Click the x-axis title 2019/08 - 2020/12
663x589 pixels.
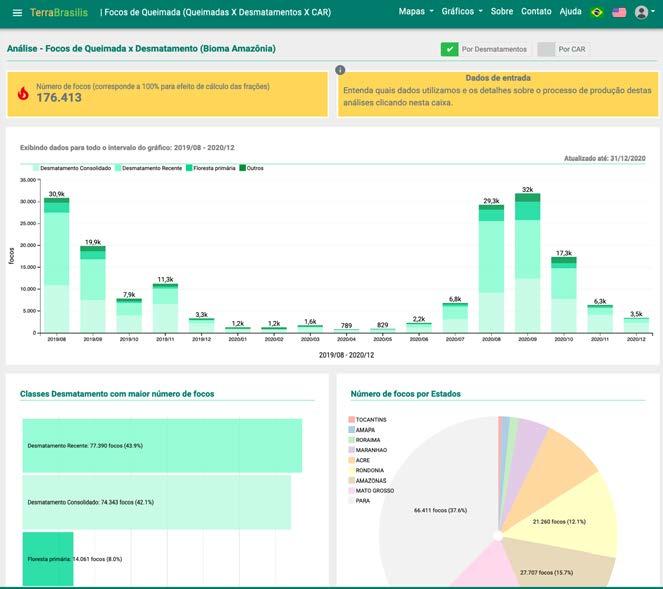[x=346, y=355]
